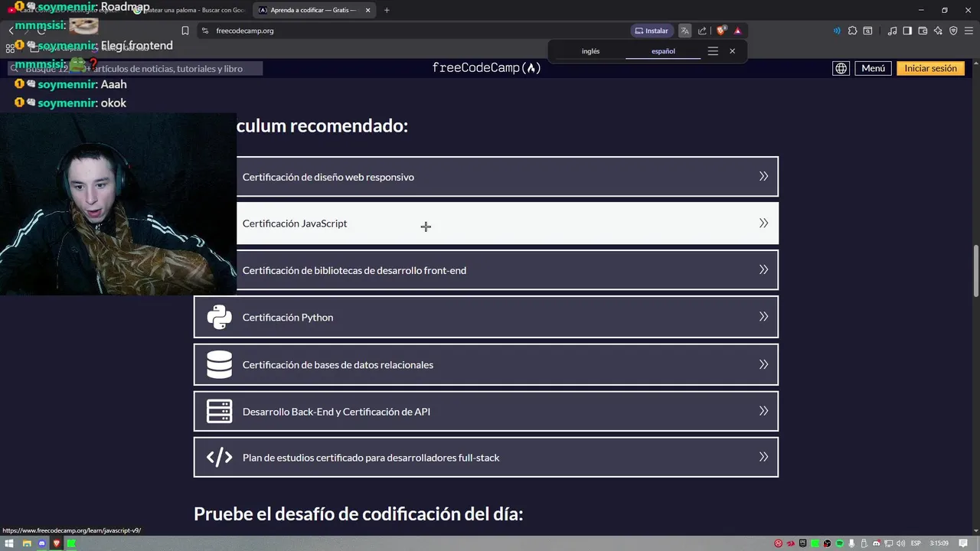Screen dimensions: 980x551
Task: Click the server rack icon for Back-End
Action: point(219,411)
